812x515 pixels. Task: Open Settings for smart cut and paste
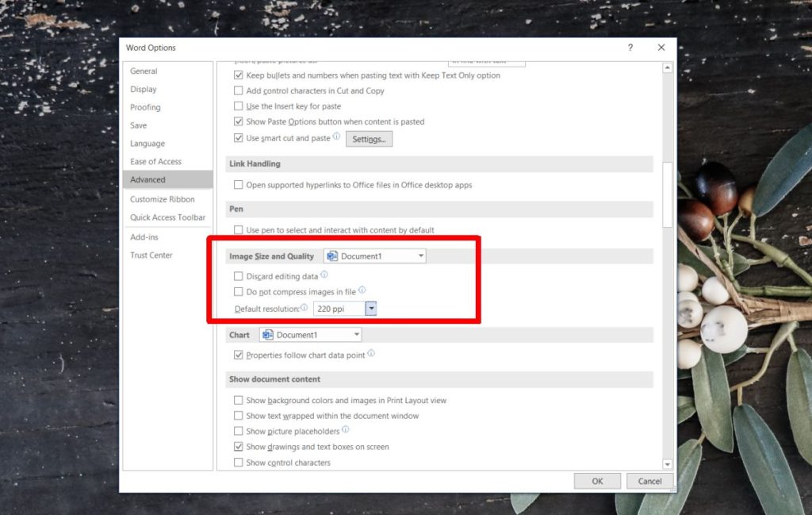point(368,138)
